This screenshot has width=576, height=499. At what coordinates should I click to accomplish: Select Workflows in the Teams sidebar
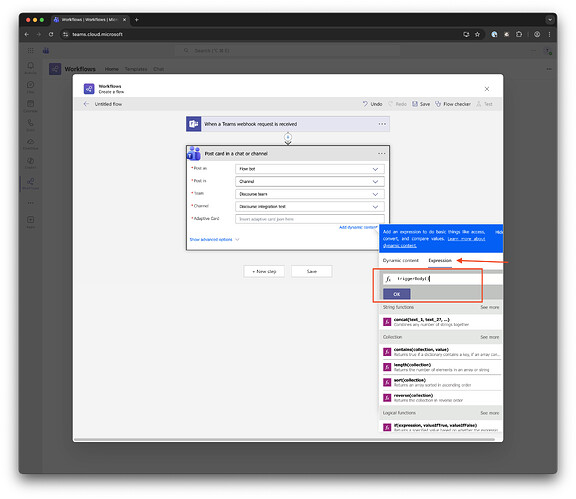point(30,183)
